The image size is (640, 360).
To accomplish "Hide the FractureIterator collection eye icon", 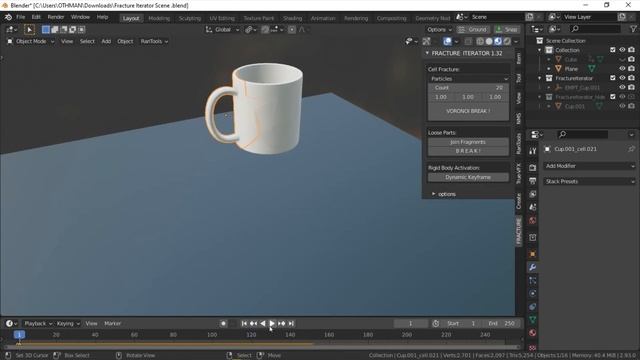I will point(622,78).
